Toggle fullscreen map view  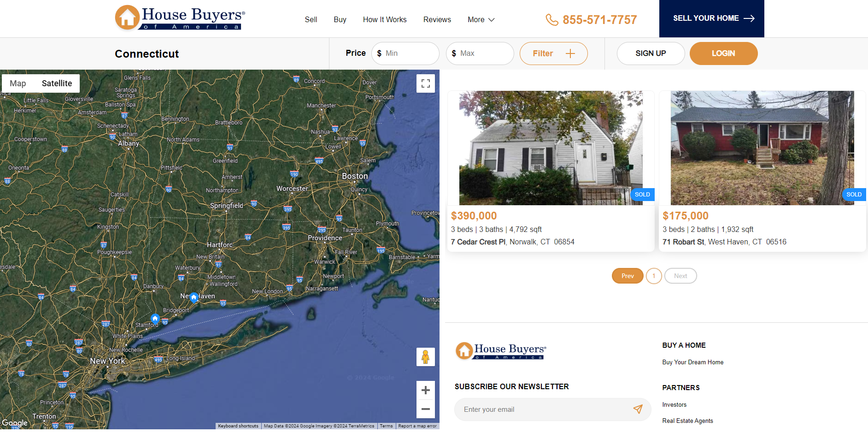[x=425, y=83]
